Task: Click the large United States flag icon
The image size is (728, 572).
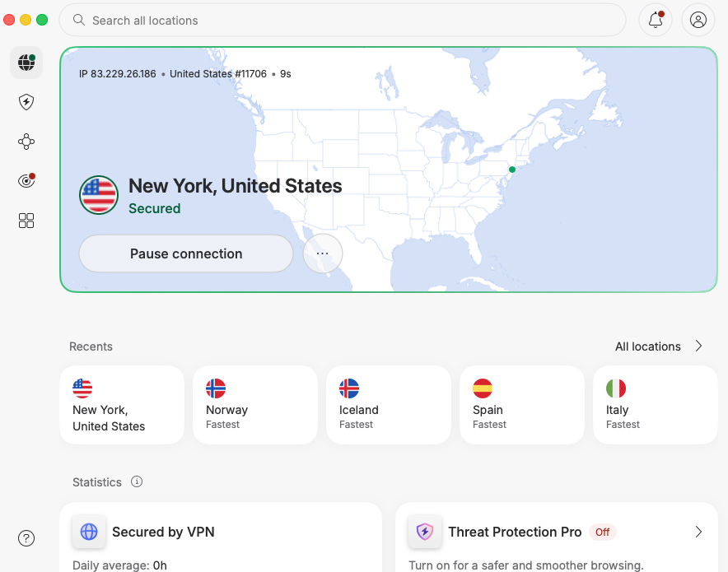Action: (99, 195)
